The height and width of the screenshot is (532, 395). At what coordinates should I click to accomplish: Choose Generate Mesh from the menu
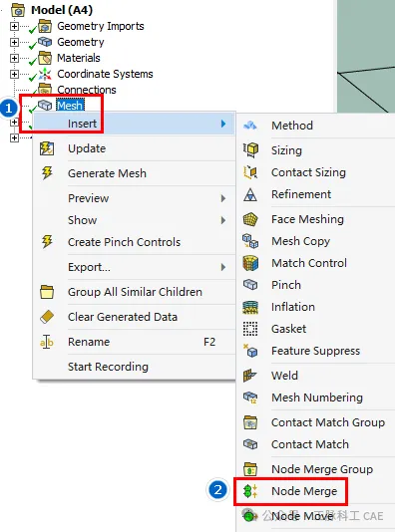134,173
